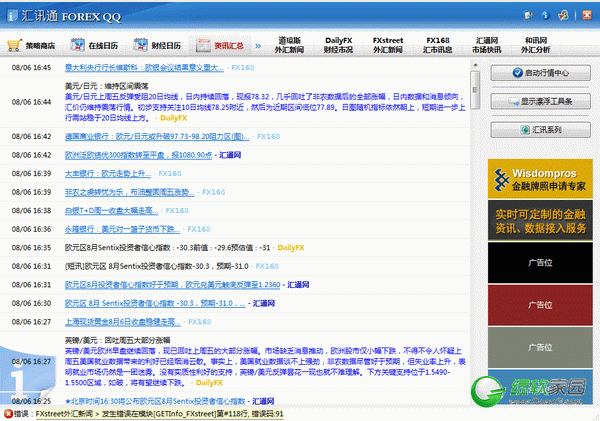Switch to the FXstreet 外汇新闻 tab

388,45
